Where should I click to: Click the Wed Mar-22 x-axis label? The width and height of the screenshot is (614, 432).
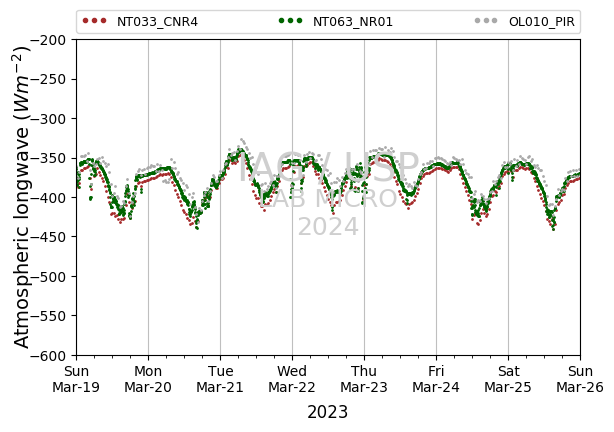292,379
